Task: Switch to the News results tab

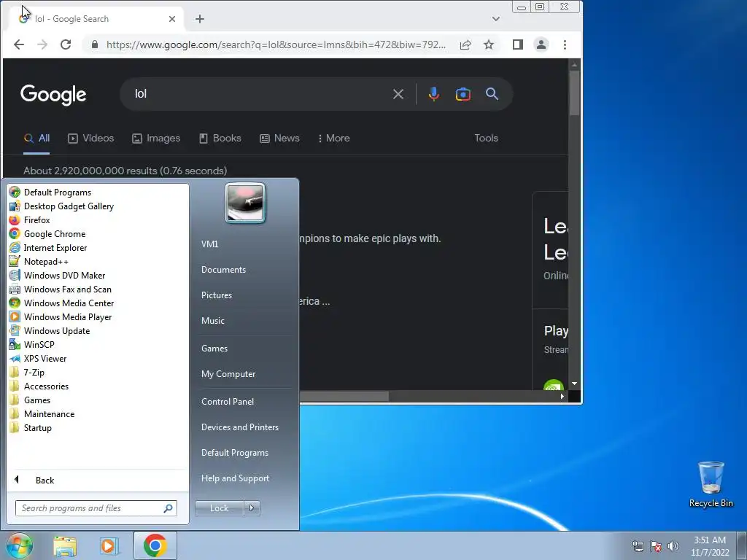Action: click(279, 138)
